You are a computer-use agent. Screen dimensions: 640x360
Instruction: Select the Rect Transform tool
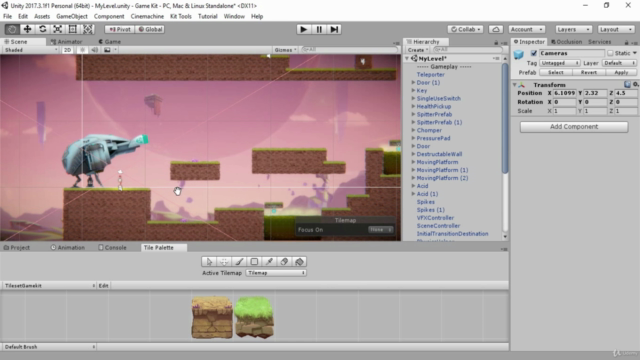coord(73,29)
